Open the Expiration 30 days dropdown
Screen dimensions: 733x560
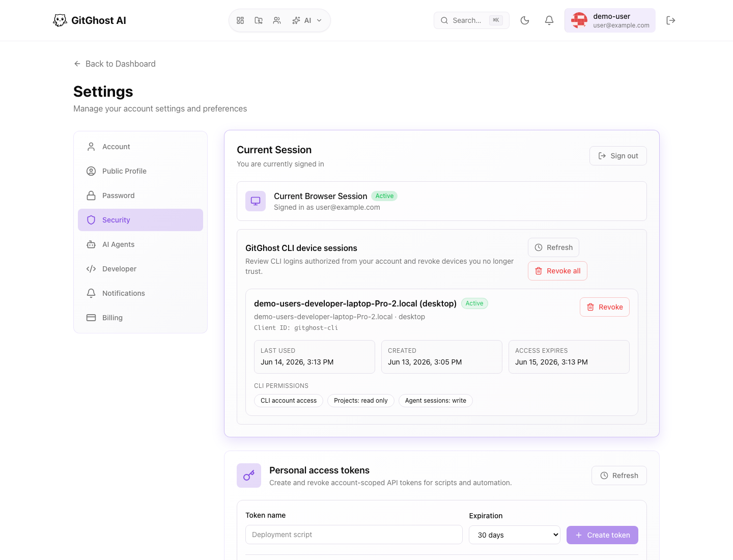[x=515, y=535]
